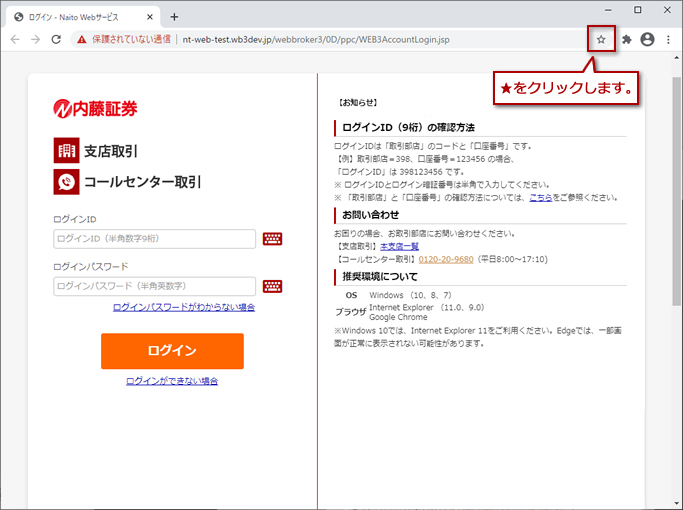Click the こちら link in notice
The image size is (683, 510).
[x=541, y=198]
